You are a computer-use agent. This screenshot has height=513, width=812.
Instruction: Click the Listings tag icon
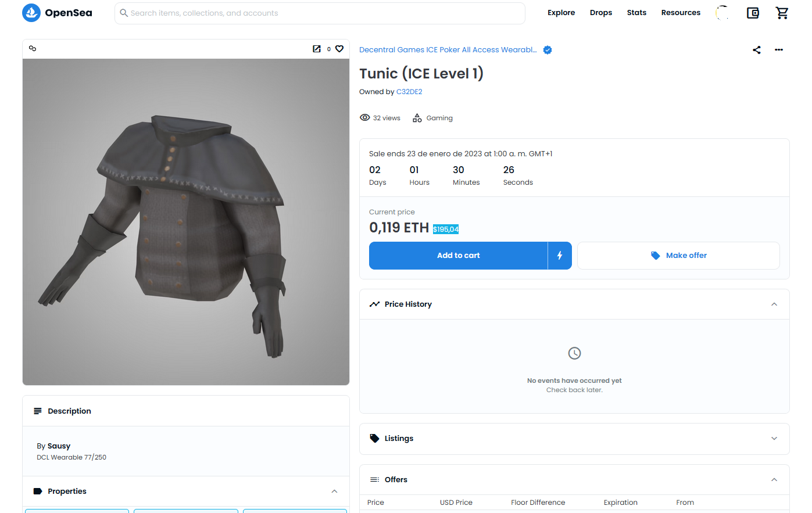(375, 439)
